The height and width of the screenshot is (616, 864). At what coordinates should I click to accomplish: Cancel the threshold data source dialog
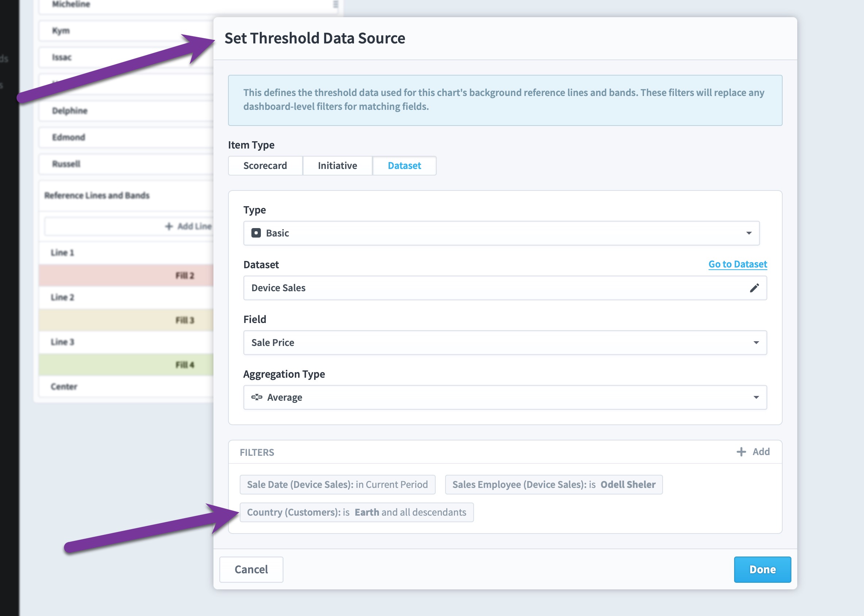pos(251,569)
